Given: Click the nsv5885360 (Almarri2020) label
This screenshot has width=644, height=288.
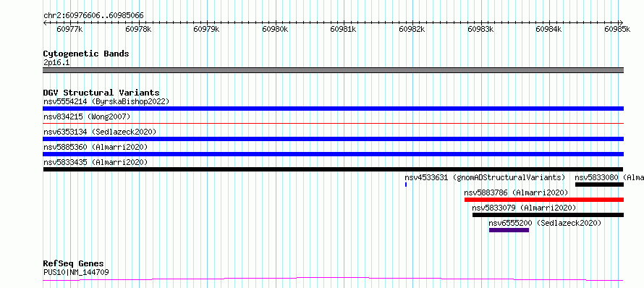Looking at the screenshot, I should tap(96, 147).
